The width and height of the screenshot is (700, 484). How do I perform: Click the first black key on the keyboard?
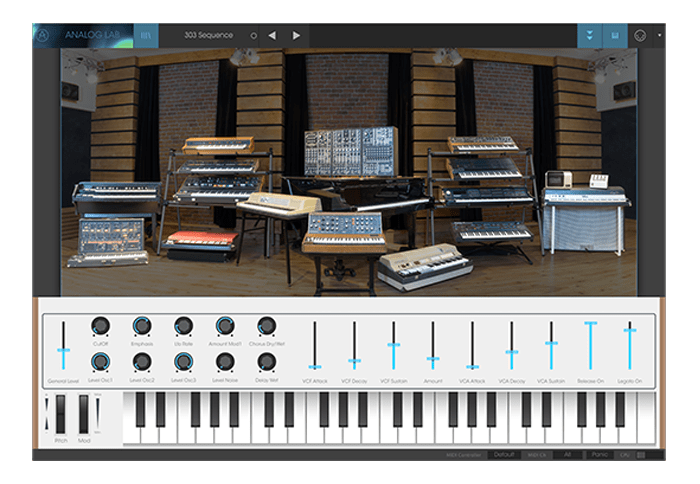[140, 409]
